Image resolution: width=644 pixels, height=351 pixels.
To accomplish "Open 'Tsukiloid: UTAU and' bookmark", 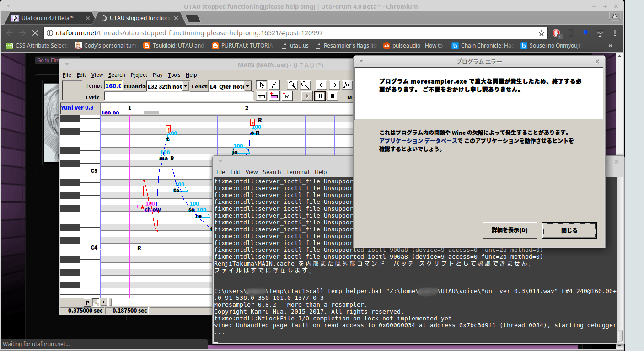I will point(173,46).
